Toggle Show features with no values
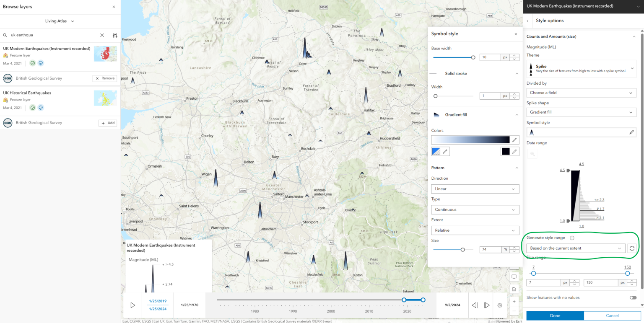 (633, 297)
